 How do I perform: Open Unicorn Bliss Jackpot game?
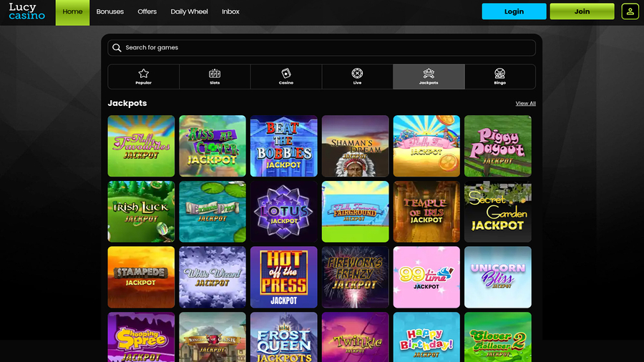[498, 278]
